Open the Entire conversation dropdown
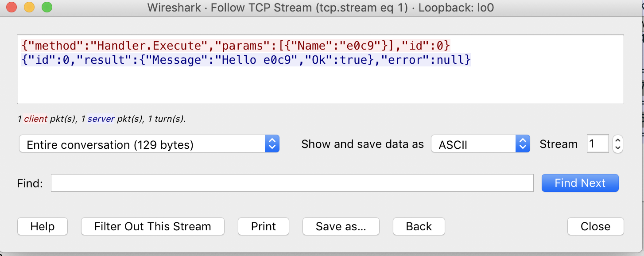The height and width of the screenshot is (256, 644). 149,144
